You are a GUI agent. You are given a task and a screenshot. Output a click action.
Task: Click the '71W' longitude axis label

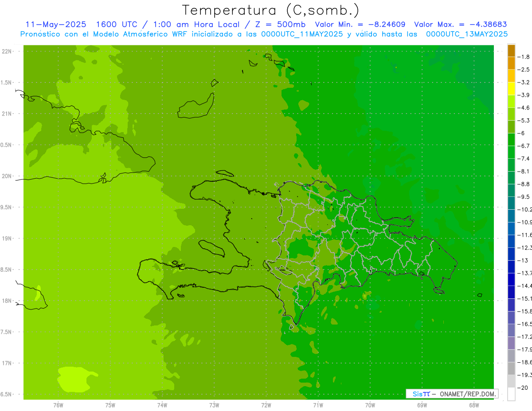click(318, 405)
